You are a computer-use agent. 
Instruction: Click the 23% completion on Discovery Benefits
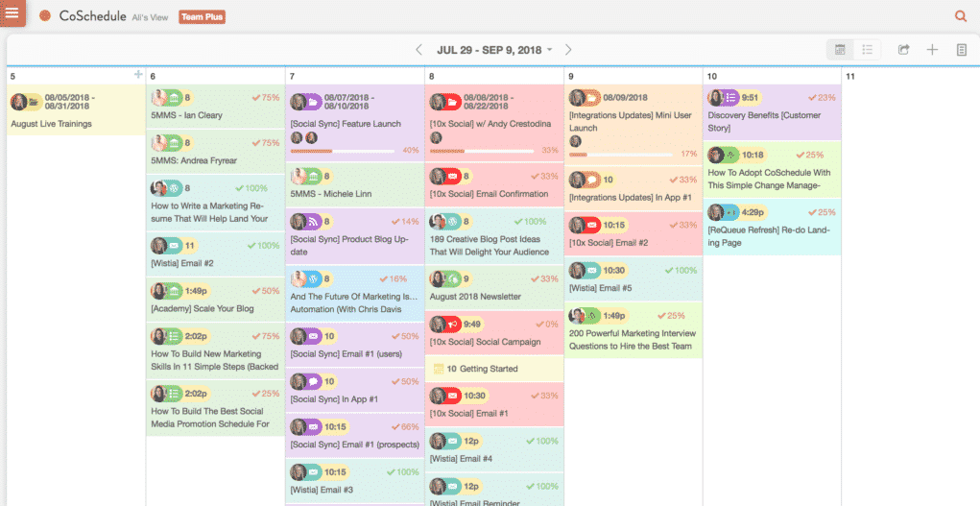pyautogui.click(x=822, y=98)
